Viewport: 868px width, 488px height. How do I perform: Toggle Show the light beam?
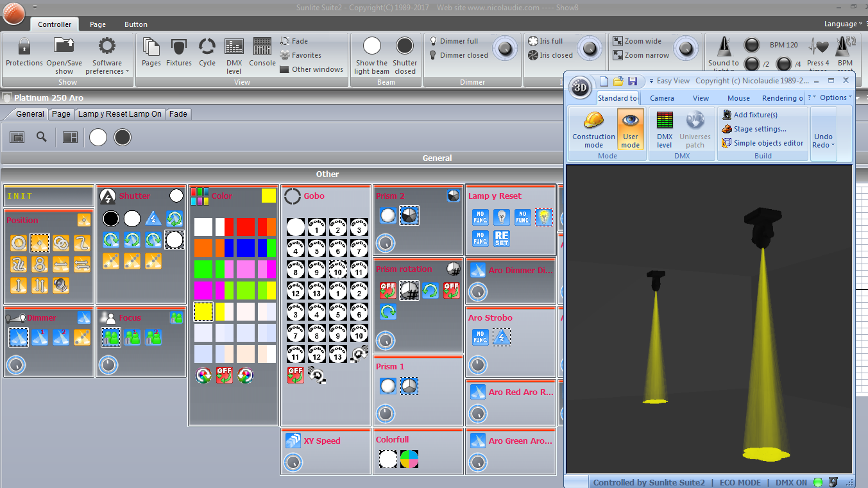[372, 55]
